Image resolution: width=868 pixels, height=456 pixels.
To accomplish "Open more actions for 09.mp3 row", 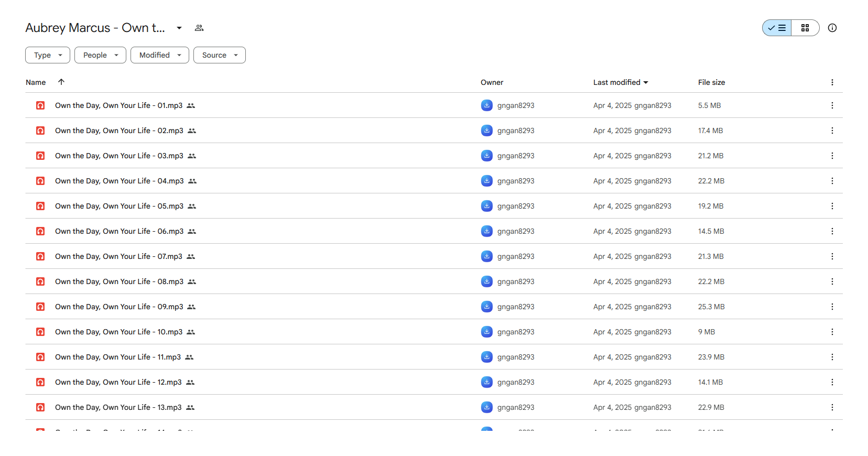I will [832, 307].
